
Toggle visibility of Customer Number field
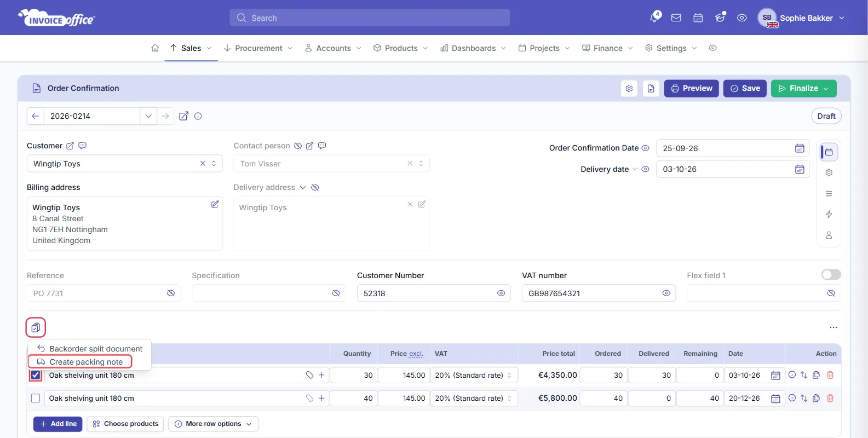tap(501, 293)
